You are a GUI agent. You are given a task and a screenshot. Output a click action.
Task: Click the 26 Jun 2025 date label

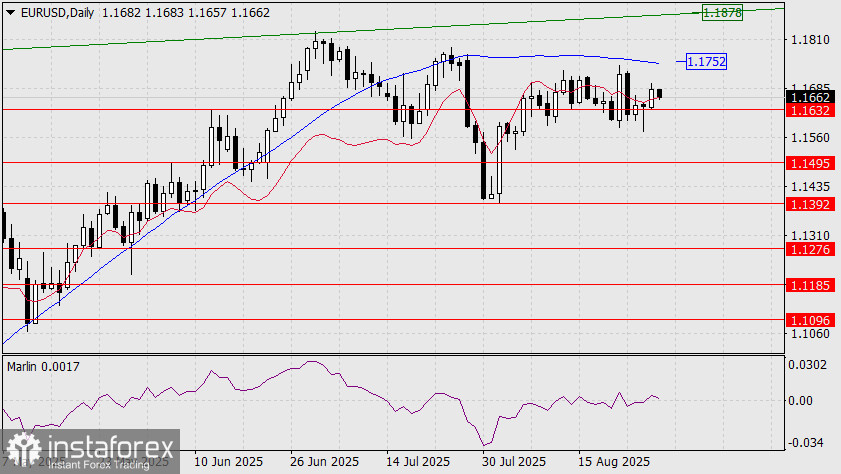(324, 462)
